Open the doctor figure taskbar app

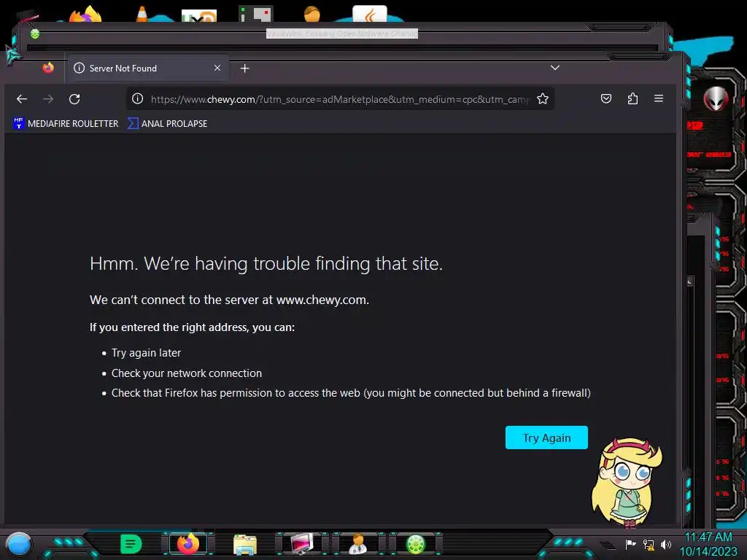point(359,544)
